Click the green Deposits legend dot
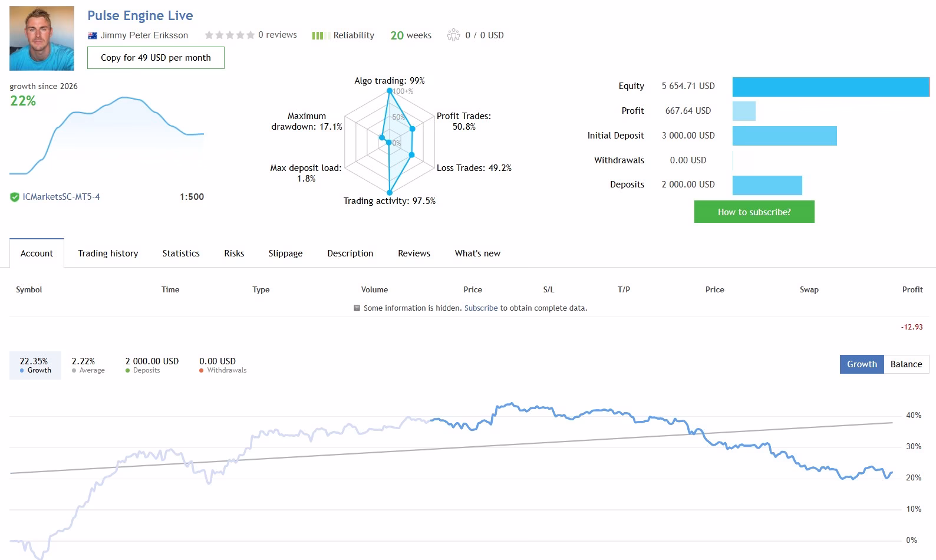The image size is (936, 560). tap(127, 371)
